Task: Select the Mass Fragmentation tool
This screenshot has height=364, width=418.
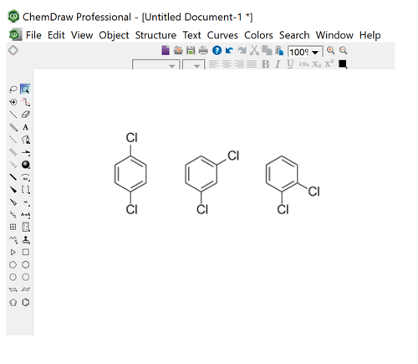Action: tap(26, 102)
